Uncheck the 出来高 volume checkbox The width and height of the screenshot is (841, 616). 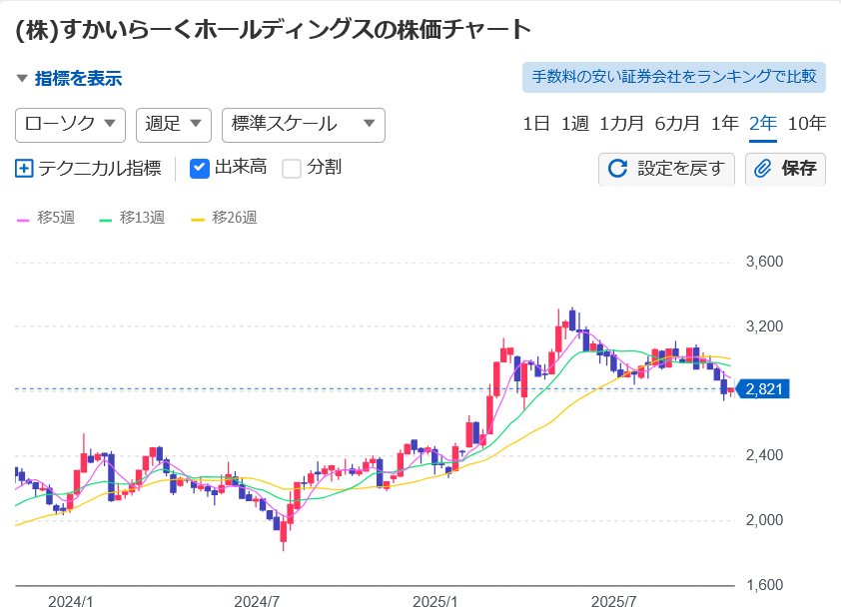tap(200, 168)
